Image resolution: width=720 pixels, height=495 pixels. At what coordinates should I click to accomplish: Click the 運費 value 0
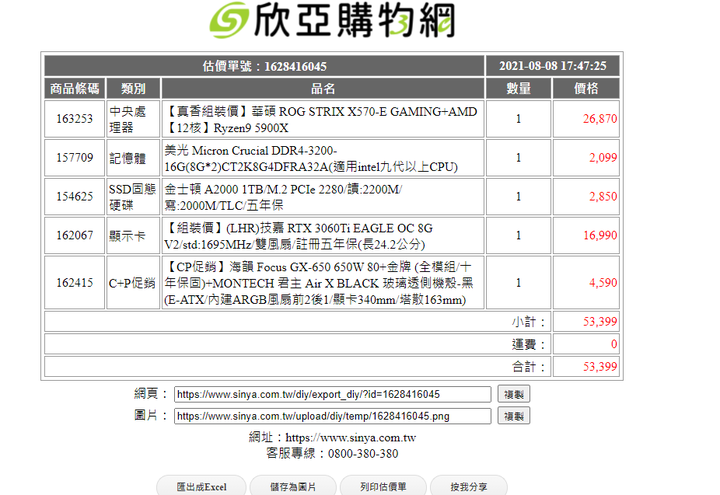point(614,344)
